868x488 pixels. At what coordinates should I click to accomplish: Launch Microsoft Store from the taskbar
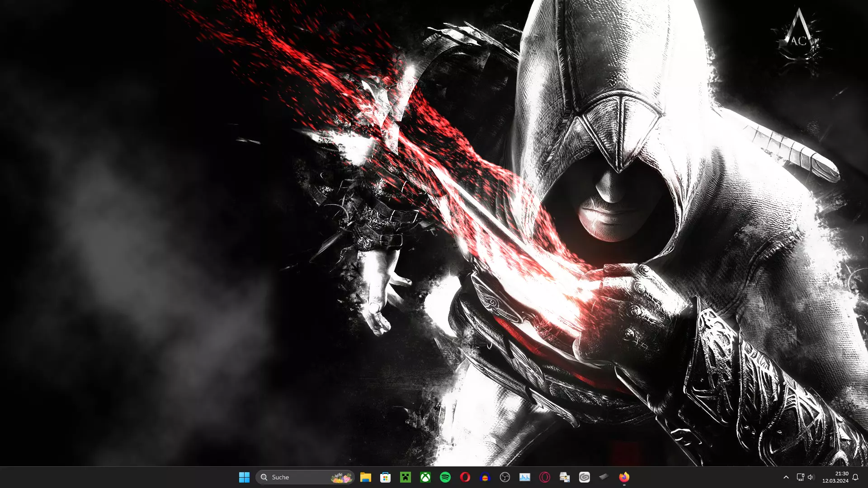pos(385,477)
